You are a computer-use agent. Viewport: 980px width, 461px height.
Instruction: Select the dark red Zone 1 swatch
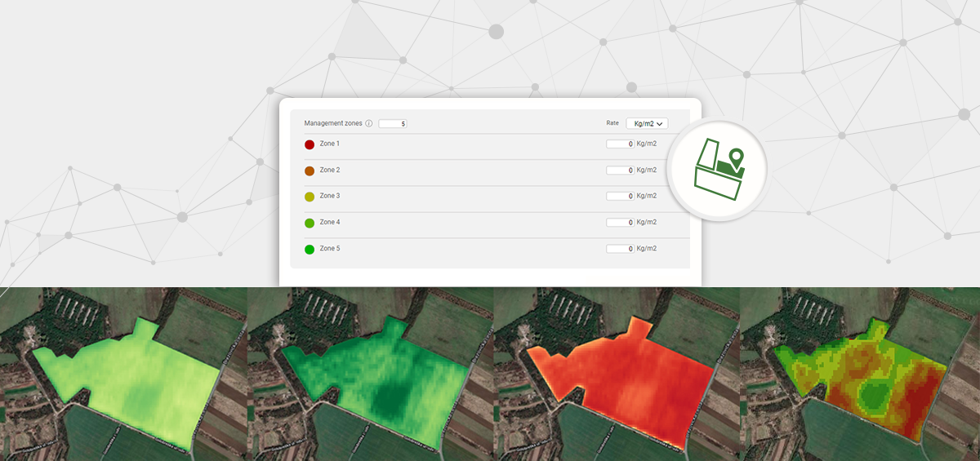(x=310, y=144)
